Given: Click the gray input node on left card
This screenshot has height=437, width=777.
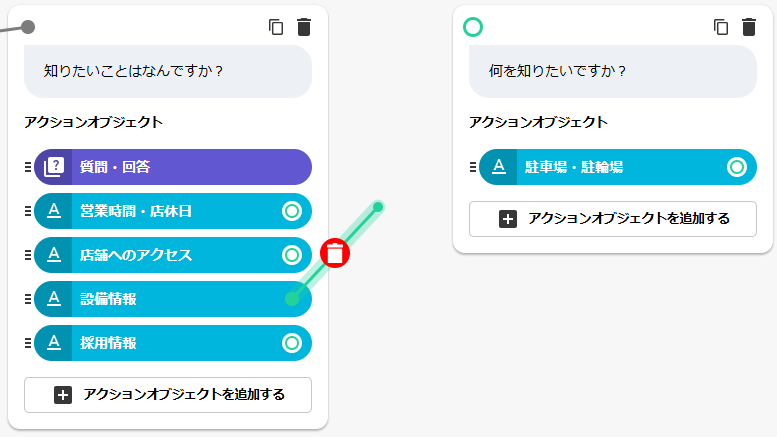Looking at the screenshot, I should (x=28, y=27).
